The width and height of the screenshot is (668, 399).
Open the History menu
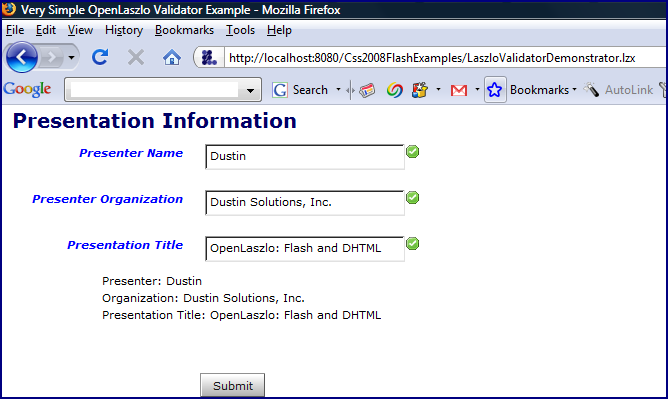[x=124, y=30]
